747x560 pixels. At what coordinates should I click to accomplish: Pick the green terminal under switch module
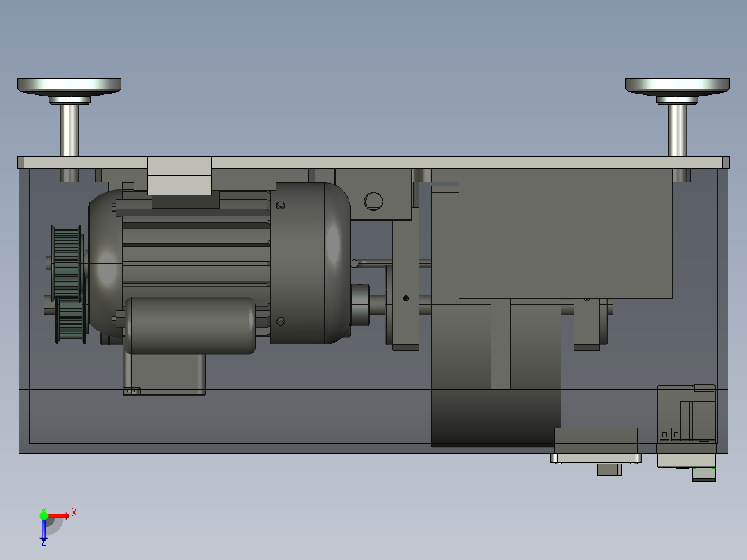703,474
